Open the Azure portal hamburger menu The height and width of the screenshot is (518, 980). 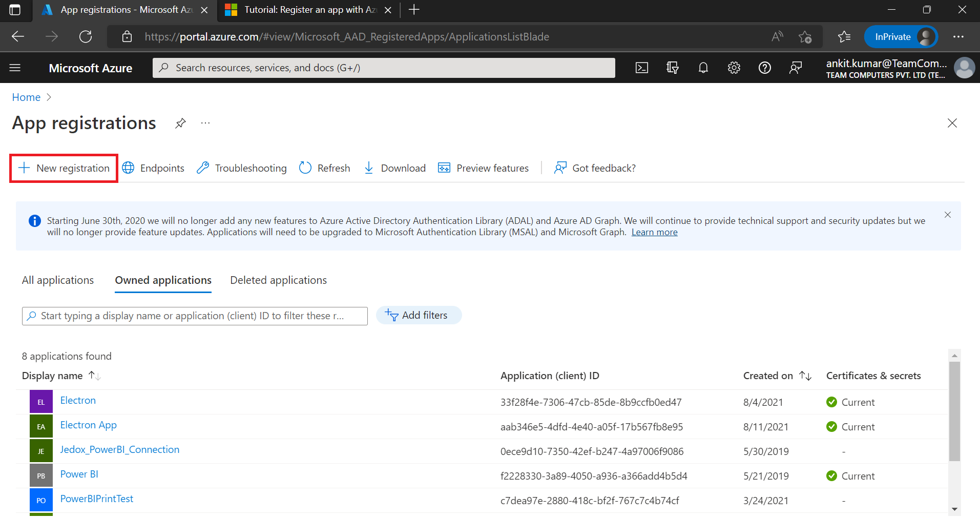click(15, 68)
